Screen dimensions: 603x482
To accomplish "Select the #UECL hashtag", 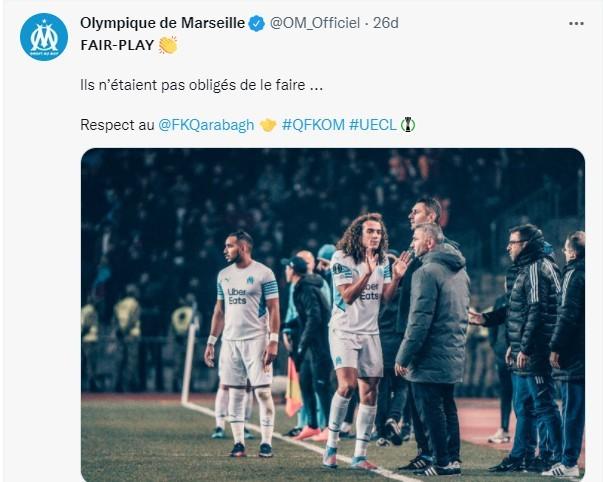I will coord(371,125).
